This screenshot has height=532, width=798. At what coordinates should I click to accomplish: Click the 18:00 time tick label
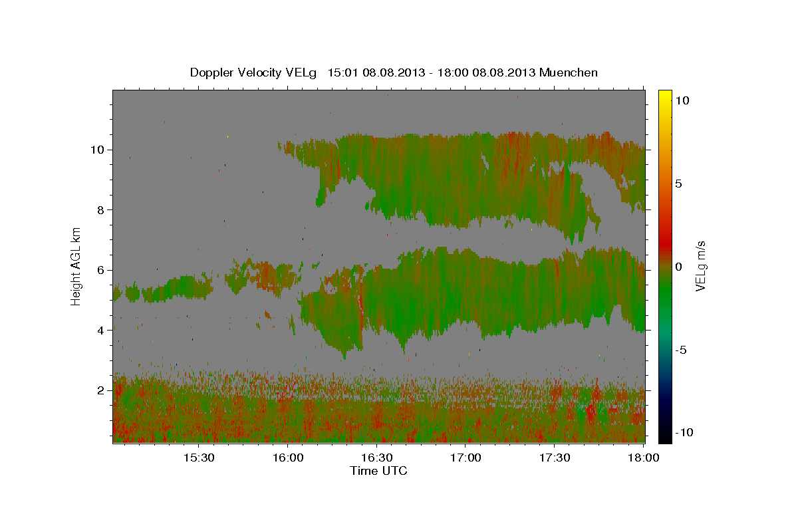[643, 458]
